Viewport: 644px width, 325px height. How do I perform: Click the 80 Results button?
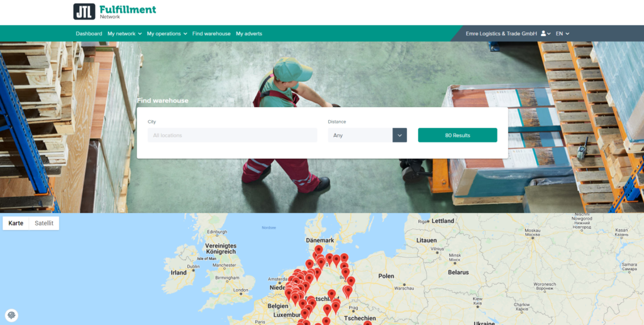(x=458, y=135)
